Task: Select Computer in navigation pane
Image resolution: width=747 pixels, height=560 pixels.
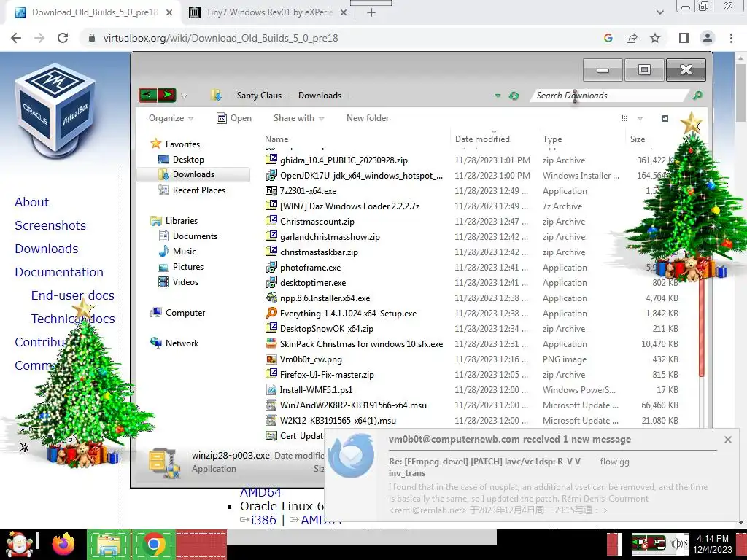Action: coord(178,313)
